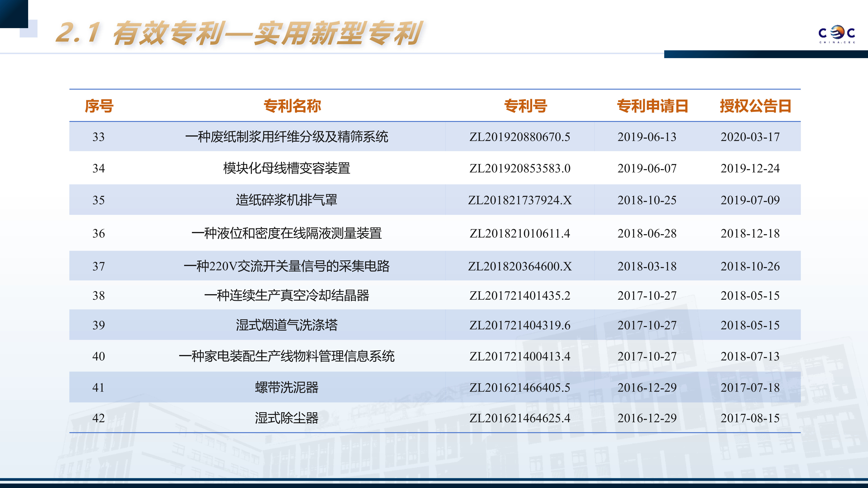This screenshot has width=868, height=488.
Task: Click authorization date 2020-03-17
Action: 750,137
